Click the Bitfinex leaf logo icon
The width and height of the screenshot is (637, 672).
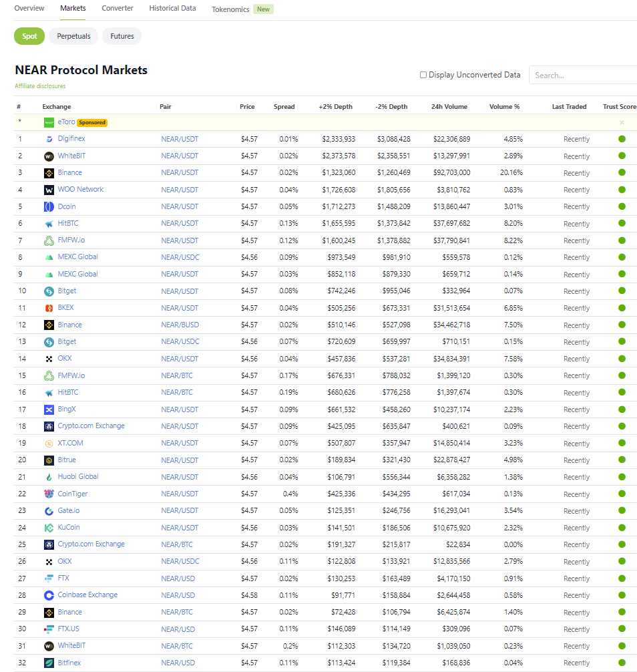click(49, 663)
